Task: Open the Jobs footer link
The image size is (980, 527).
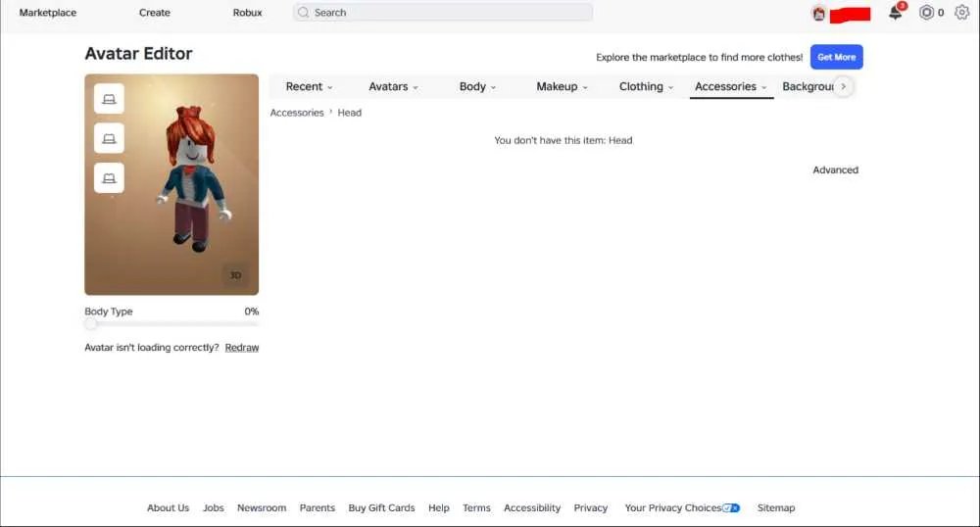Action: tap(213, 508)
